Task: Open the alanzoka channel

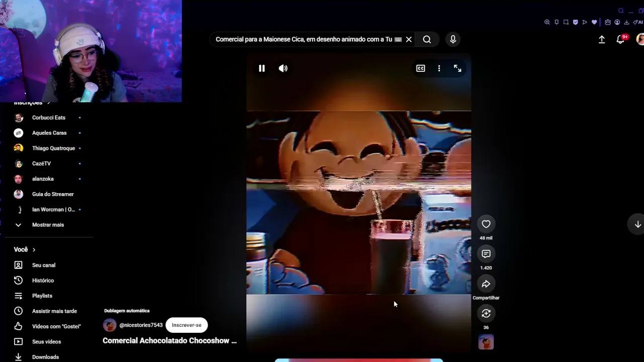Action: pyautogui.click(x=48, y=179)
